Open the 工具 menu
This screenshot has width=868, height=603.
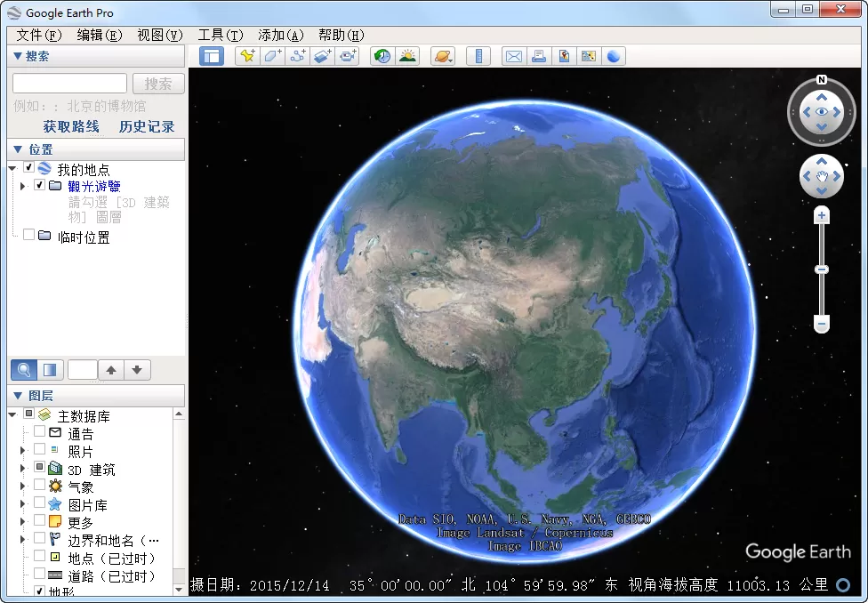point(220,35)
